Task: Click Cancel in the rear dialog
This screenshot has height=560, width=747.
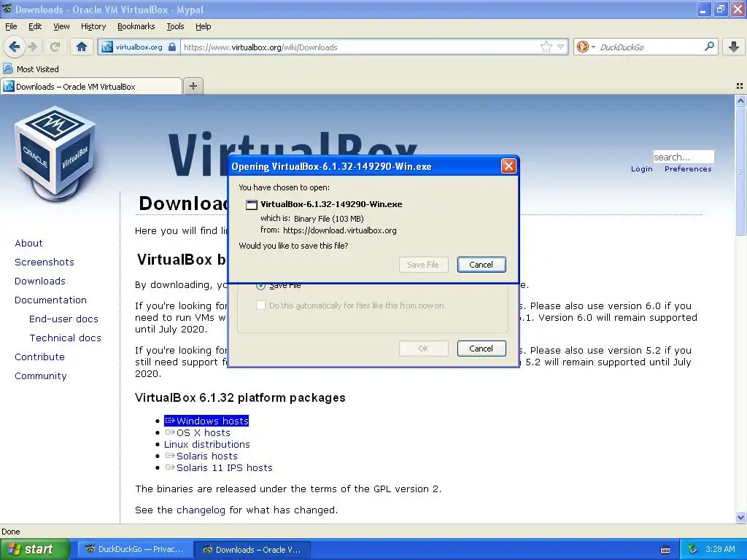Action: coord(481,348)
